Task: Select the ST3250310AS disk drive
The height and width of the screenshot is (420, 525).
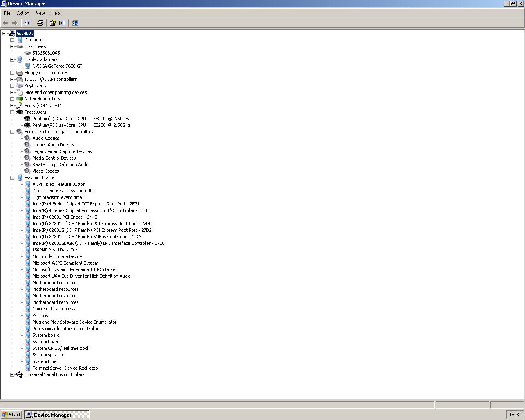Action: tap(46, 53)
